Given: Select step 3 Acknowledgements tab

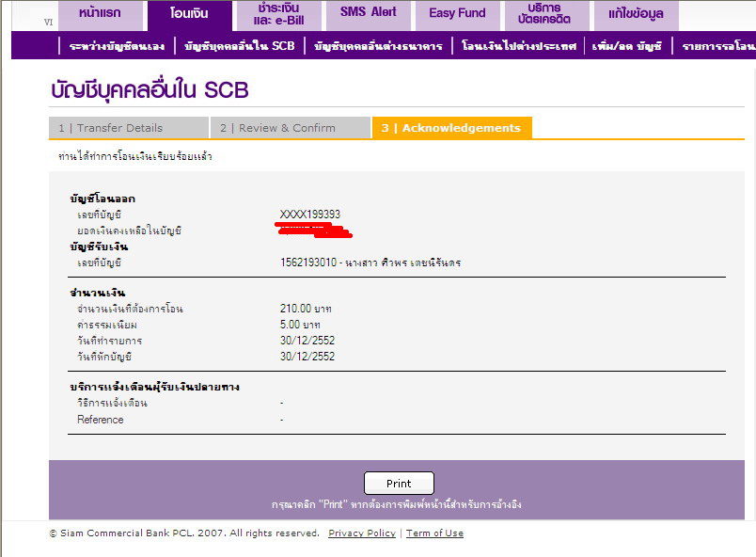Looking at the screenshot, I should coord(451,128).
